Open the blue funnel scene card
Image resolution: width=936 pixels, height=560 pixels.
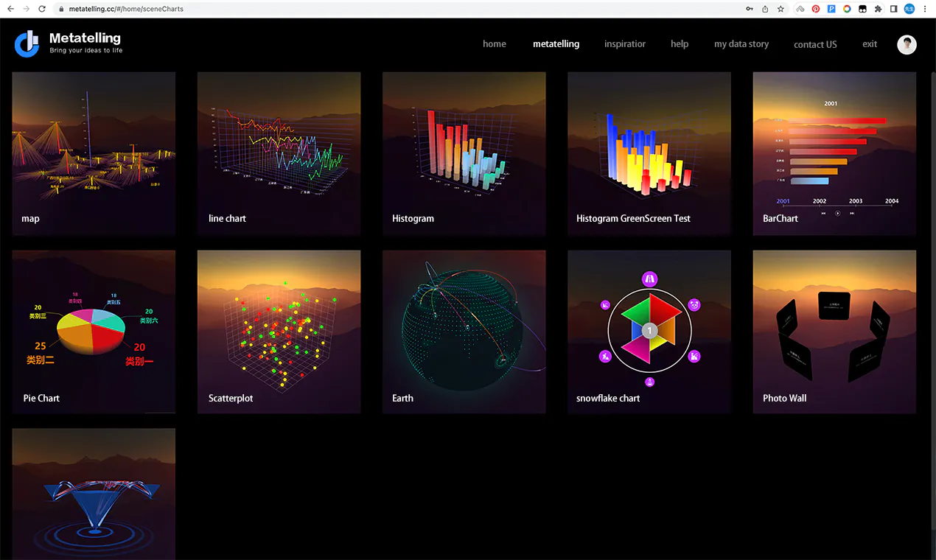94,494
